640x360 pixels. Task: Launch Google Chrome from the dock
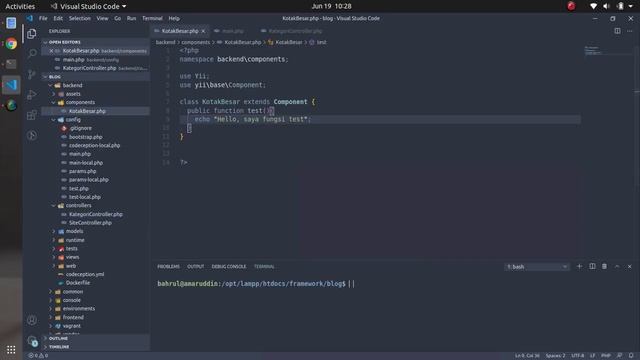[x=11, y=43]
